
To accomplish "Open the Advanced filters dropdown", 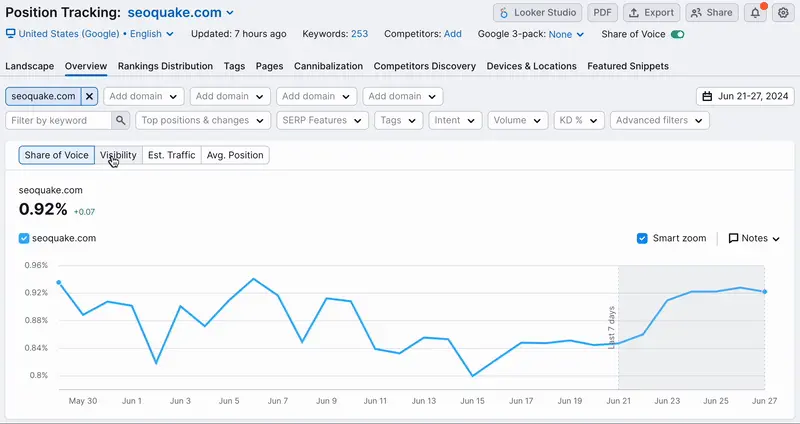I will tap(659, 120).
